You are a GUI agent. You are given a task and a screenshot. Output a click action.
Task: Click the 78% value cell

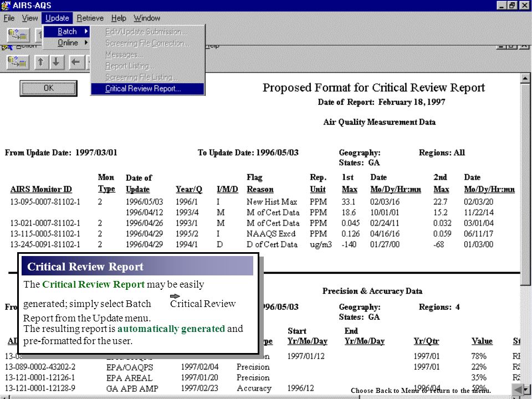point(479,356)
